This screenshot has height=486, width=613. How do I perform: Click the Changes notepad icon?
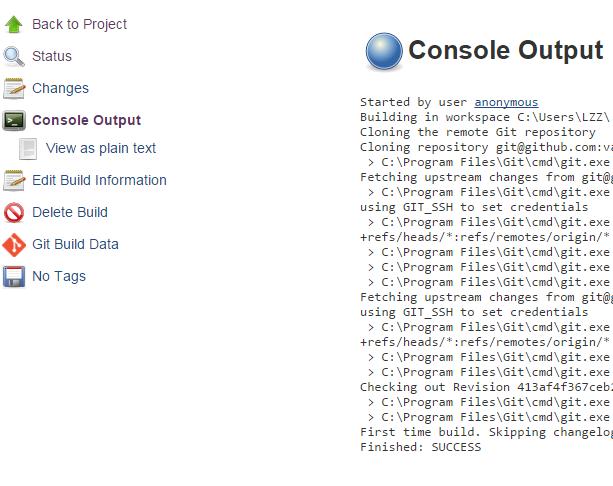point(14,88)
